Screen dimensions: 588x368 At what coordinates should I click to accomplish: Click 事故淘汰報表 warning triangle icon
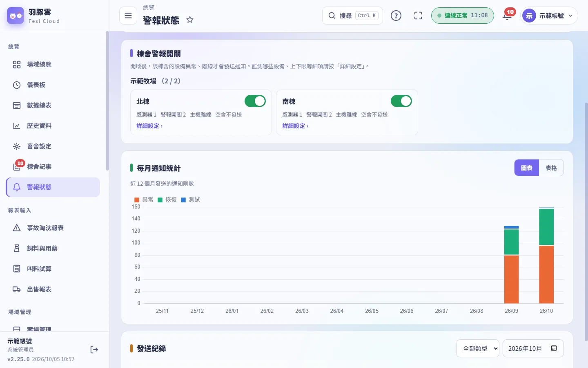point(17,228)
